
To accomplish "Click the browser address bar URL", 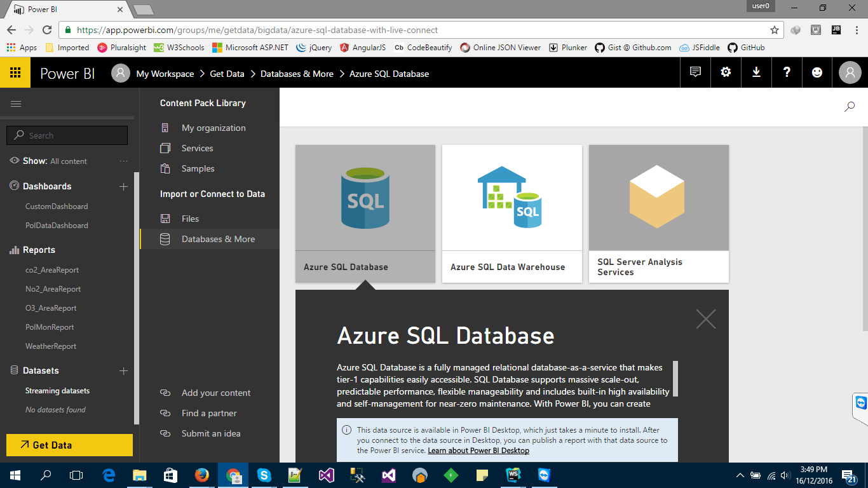I will tap(257, 30).
